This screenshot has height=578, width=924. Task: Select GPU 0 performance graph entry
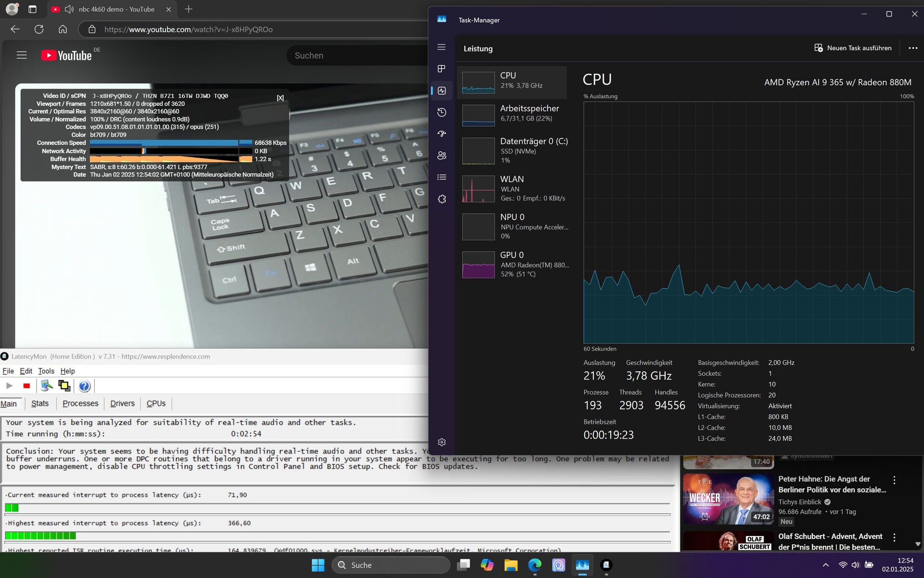point(513,264)
